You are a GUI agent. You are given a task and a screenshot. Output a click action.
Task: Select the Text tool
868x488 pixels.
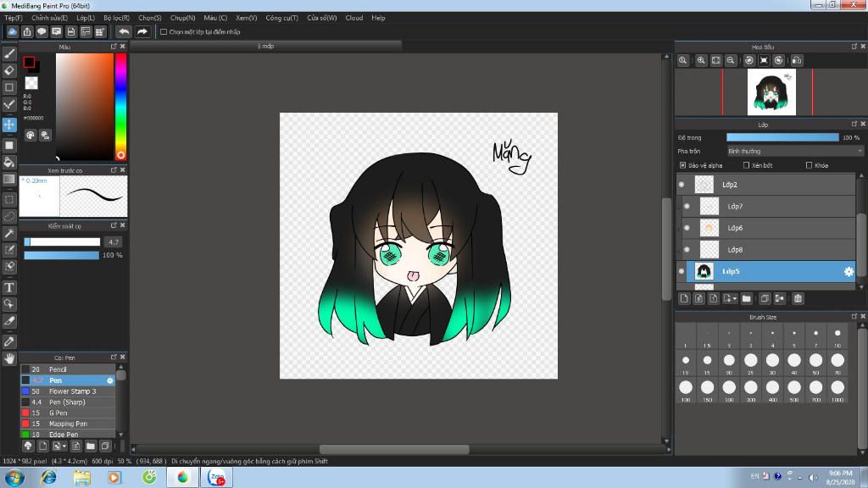pyautogui.click(x=9, y=288)
